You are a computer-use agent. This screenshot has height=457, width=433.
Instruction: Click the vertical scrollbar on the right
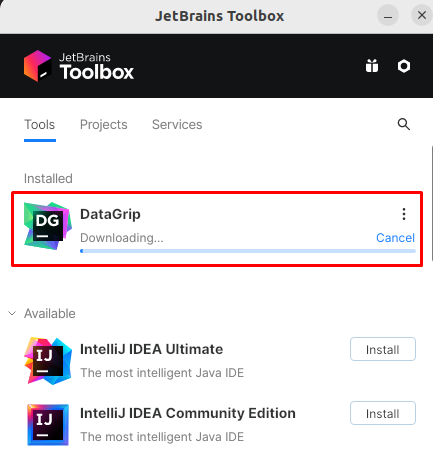click(432, 203)
